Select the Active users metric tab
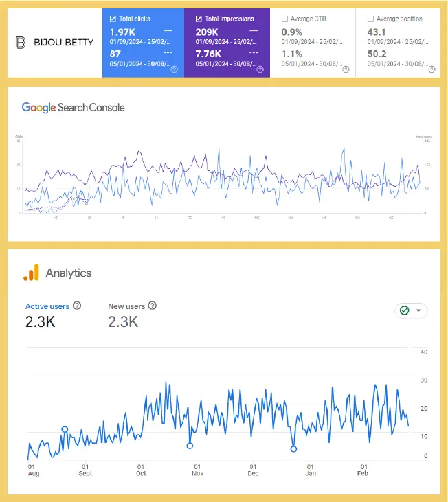Screen dimensions: 448x502 (x=47, y=306)
